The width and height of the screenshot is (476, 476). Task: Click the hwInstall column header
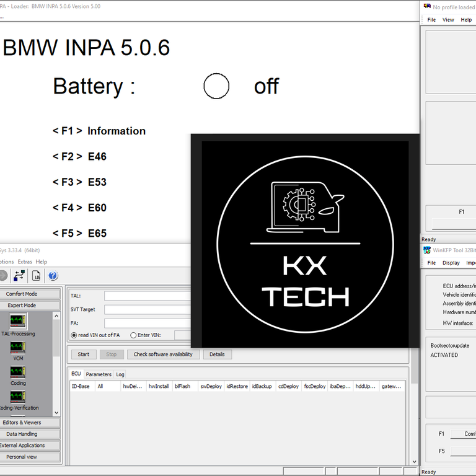[159, 386]
